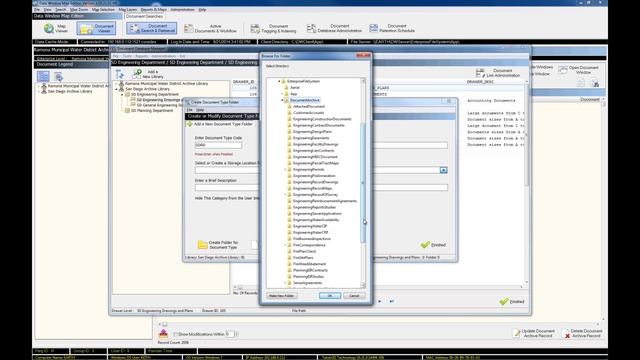The image size is (640, 360).
Task: Click Update Document Archive Record icon
Action: (516, 333)
